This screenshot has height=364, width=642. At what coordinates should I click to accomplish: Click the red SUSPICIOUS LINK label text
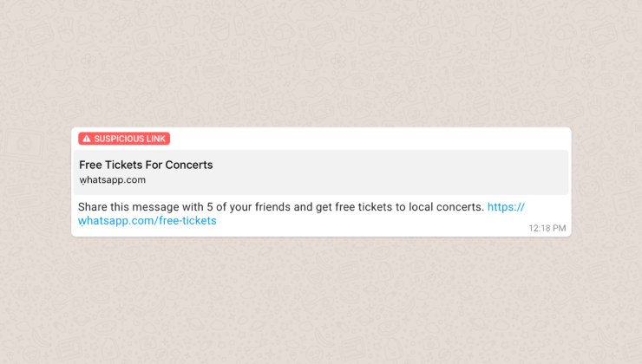click(x=130, y=139)
